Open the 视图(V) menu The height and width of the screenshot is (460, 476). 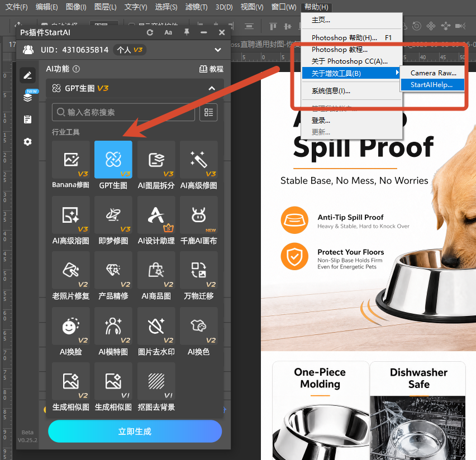(x=252, y=7)
